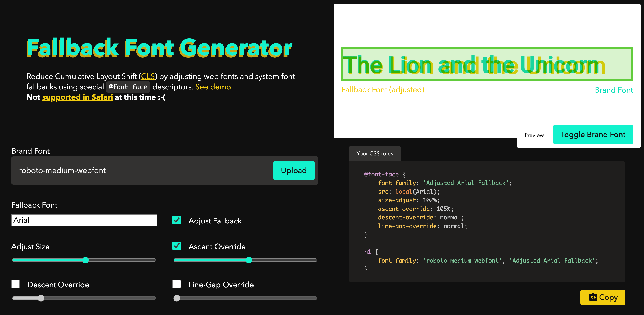The height and width of the screenshot is (315, 644).
Task: Open the CLS link
Action: (148, 76)
